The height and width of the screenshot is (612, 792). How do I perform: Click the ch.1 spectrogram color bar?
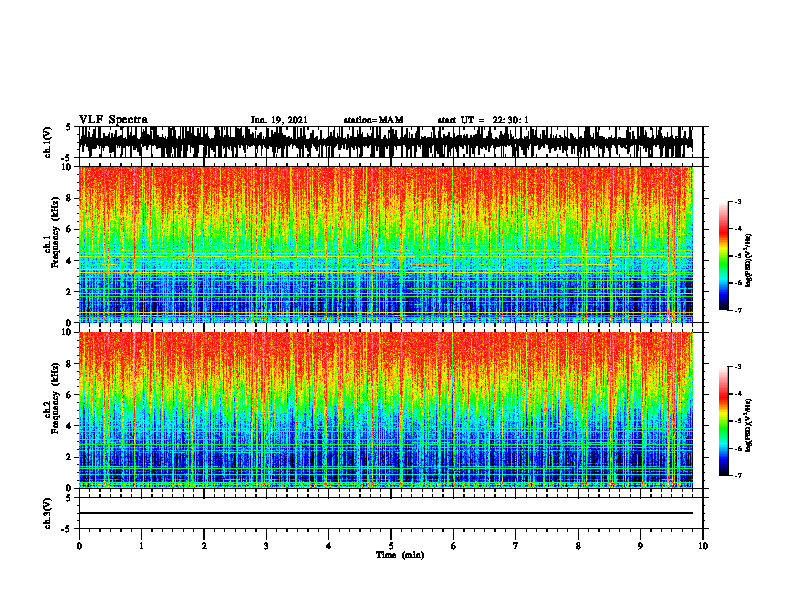tap(723, 256)
